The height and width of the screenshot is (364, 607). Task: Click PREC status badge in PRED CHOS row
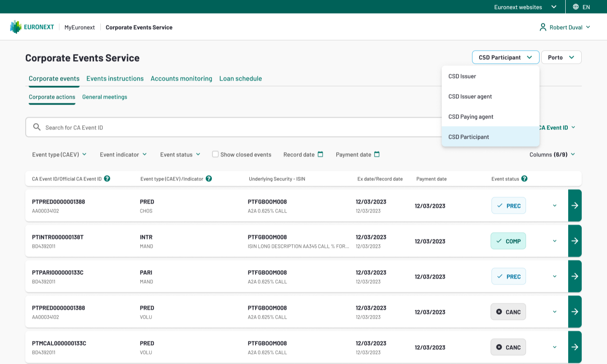[x=509, y=205]
